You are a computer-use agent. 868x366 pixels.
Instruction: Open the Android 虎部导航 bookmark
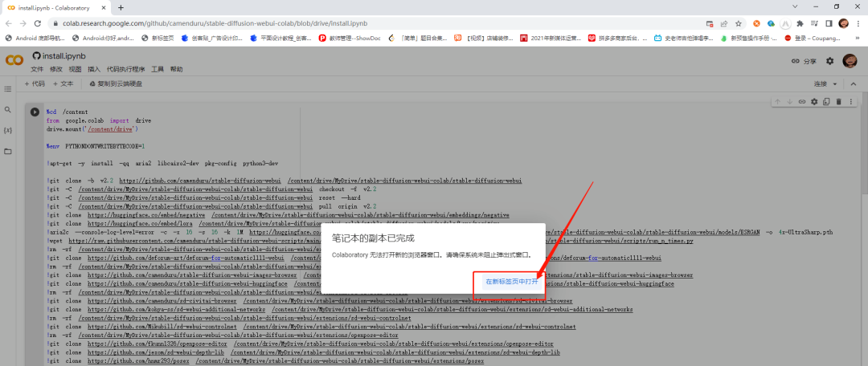[x=35, y=39]
